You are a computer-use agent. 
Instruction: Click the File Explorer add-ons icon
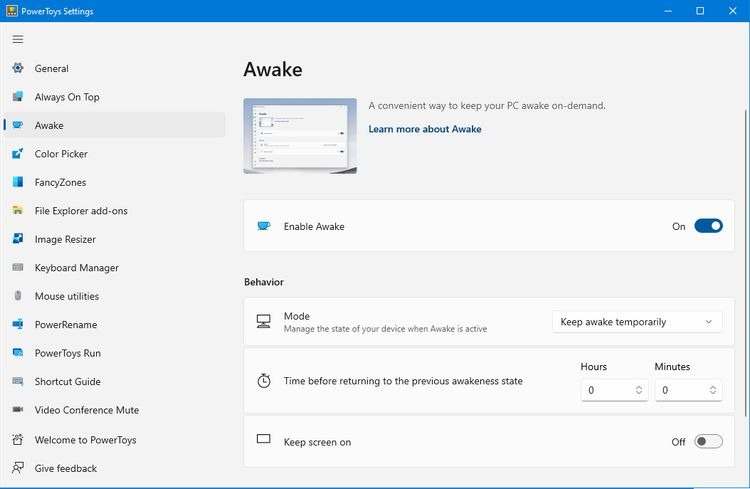[x=18, y=211]
